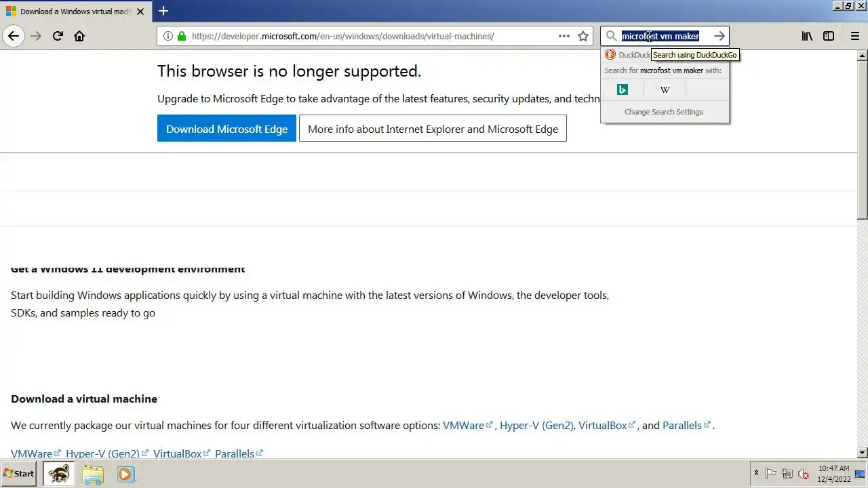Bookmark this page with the star

pos(583,36)
